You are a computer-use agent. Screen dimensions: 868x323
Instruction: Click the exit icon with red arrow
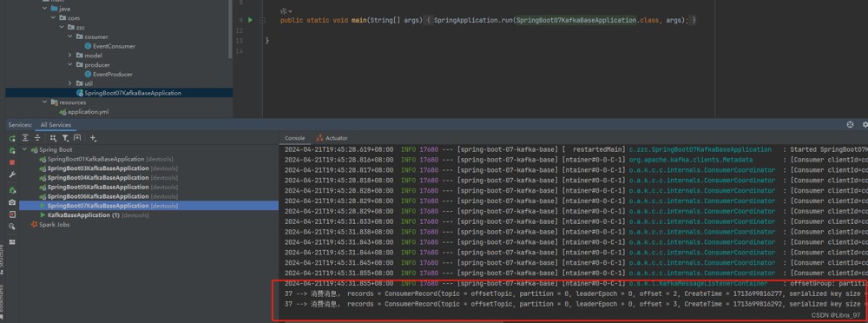[x=12, y=214]
